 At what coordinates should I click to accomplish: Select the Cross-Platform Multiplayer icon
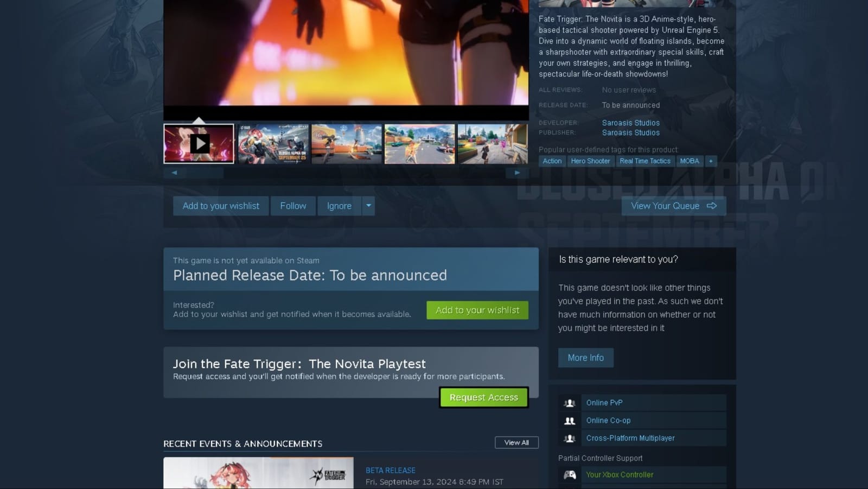570,437
